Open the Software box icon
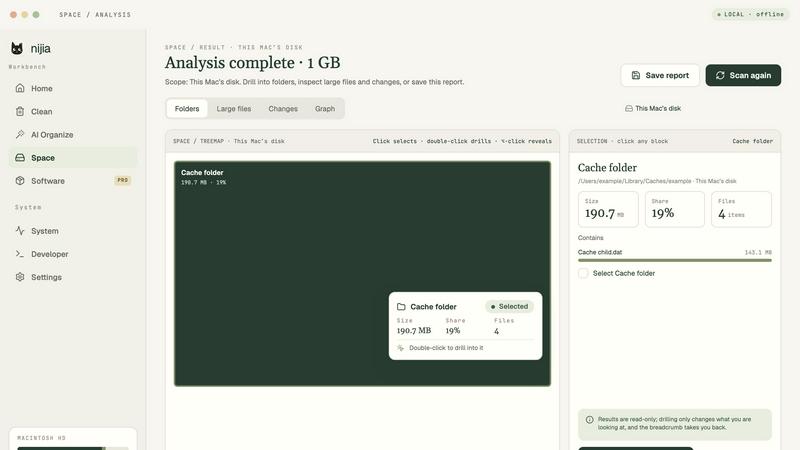Screen dimensions: 800x450 click(20, 181)
